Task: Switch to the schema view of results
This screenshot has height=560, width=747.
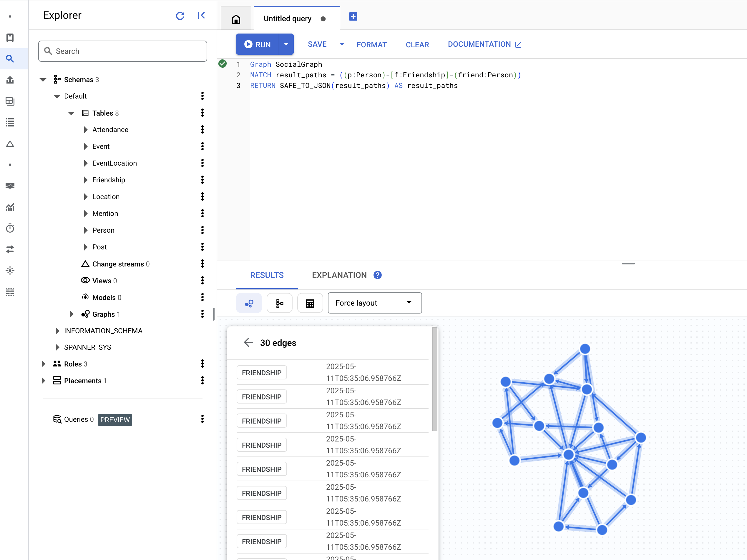Action: click(280, 303)
